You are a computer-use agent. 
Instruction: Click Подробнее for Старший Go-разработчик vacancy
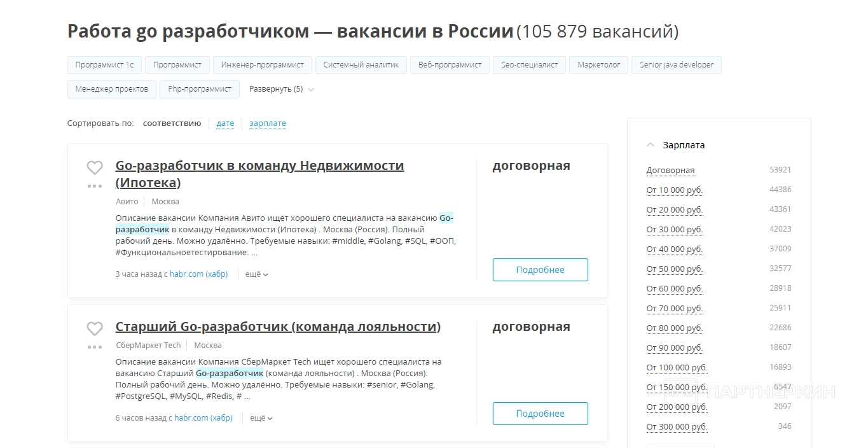pos(540,414)
